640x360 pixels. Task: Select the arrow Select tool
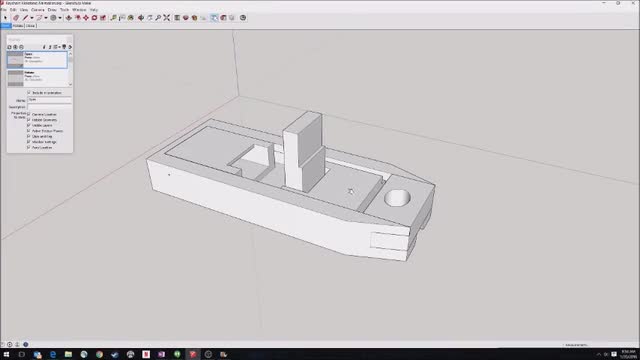(x=5, y=18)
